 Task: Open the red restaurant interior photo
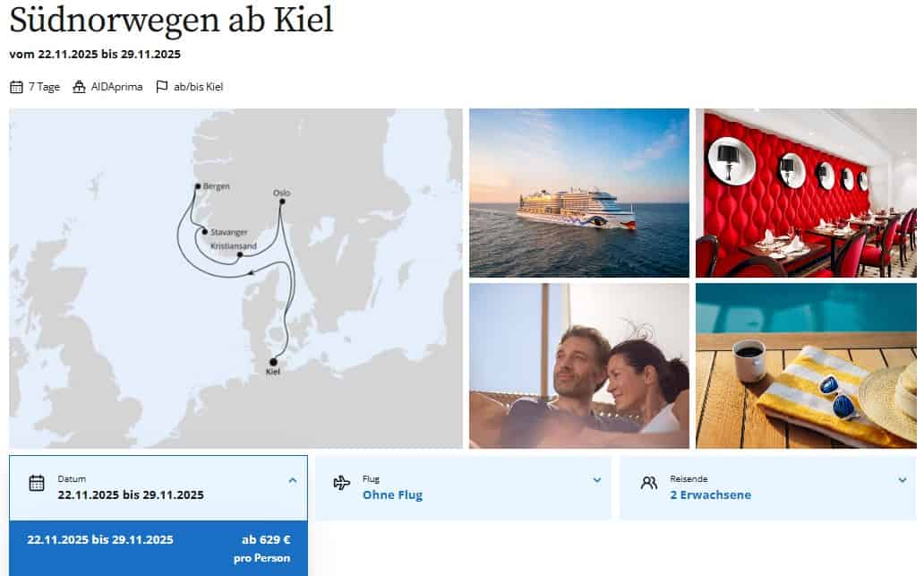[806, 193]
